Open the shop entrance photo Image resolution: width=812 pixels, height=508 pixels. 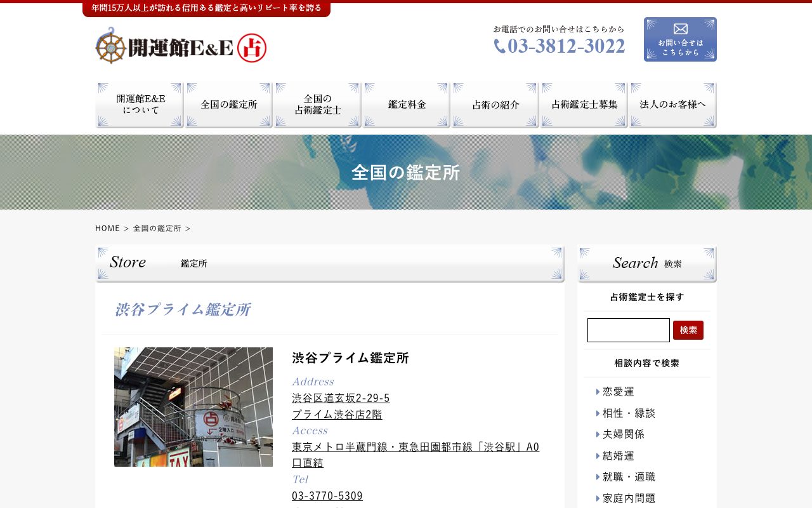[x=193, y=407]
